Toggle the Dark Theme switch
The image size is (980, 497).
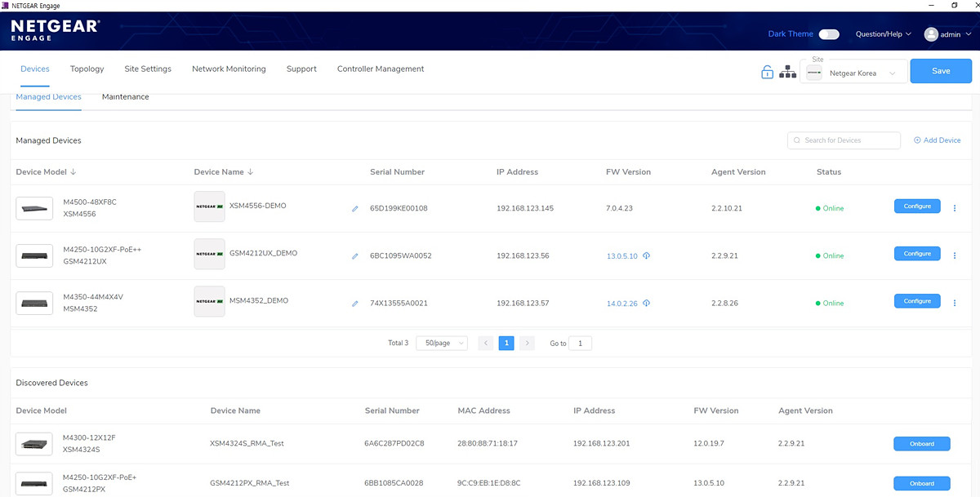[829, 34]
